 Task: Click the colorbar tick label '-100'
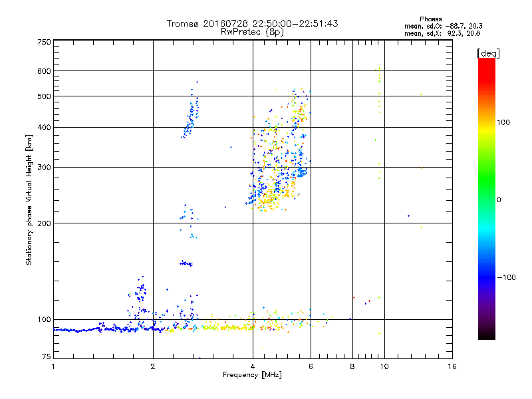[x=506, y=277]
